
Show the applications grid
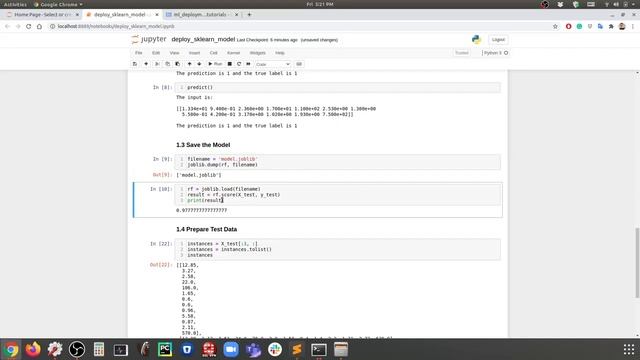[x=629, y=349]
